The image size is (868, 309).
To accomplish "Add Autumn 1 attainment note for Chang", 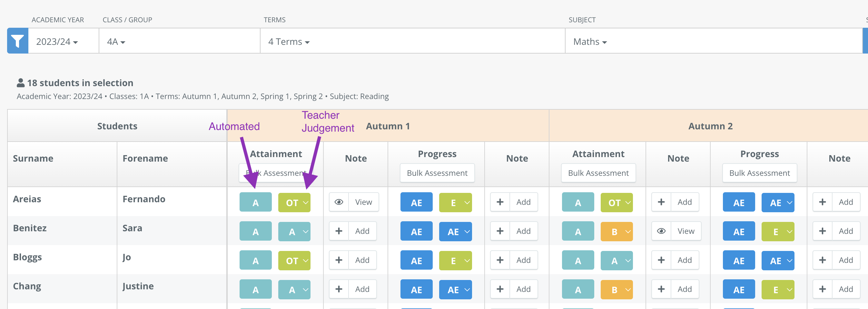I will 352,289.
